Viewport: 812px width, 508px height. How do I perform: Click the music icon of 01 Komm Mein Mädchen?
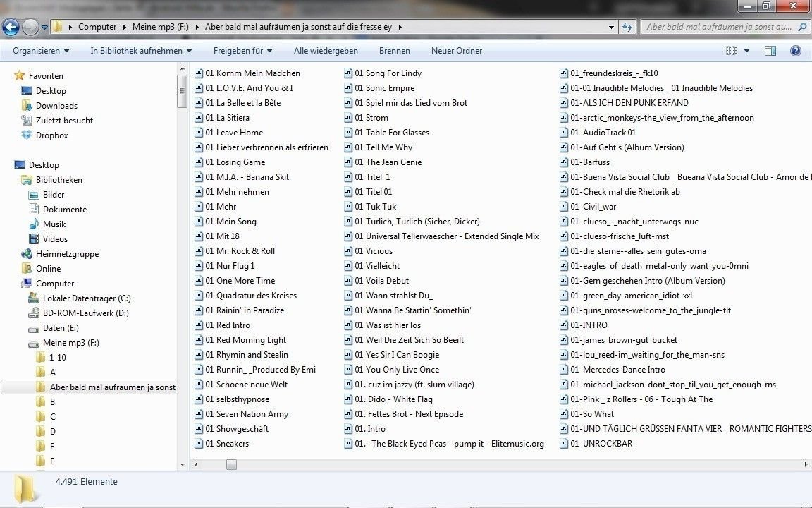pos(199,73)
